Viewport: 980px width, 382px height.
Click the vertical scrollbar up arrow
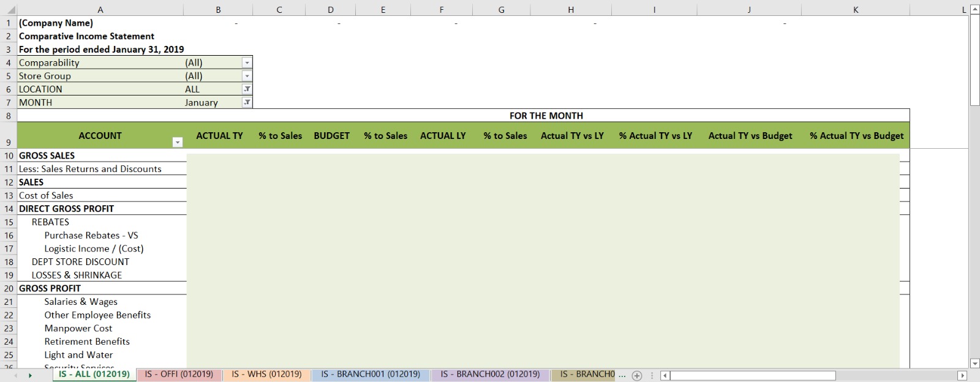(x=975, y=9)
